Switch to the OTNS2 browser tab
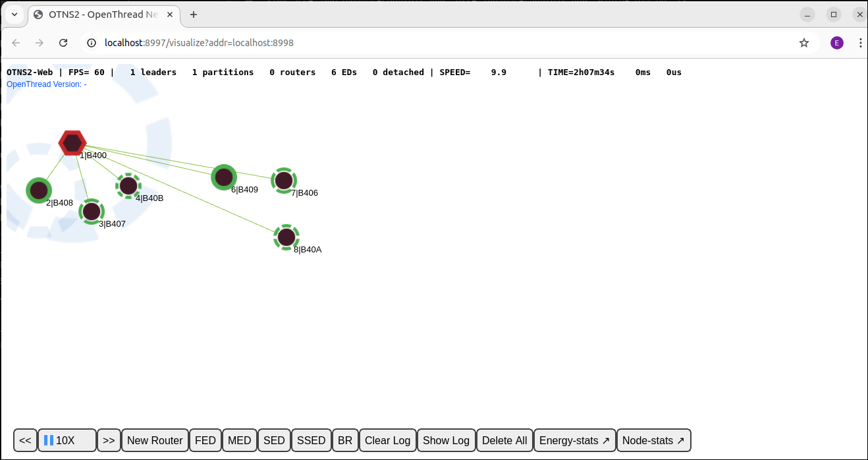The height and width of the screenshot is (460, 868). tap(99, 14)
